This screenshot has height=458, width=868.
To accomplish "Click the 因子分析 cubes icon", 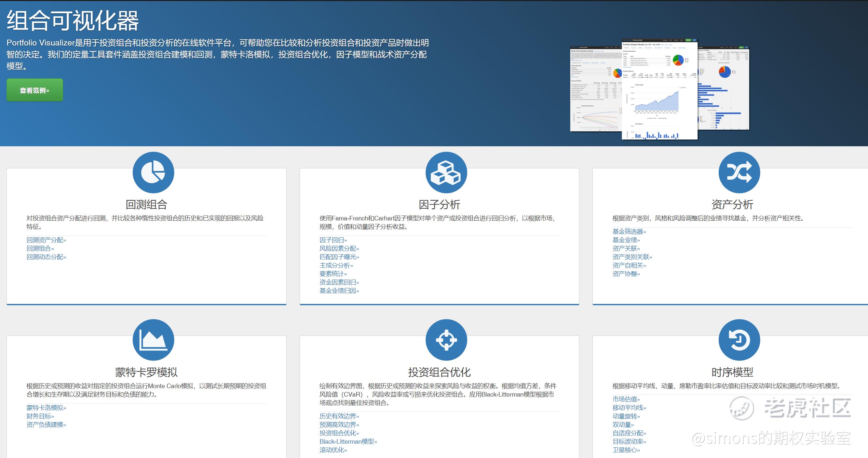I will click(x=446, y=172).
